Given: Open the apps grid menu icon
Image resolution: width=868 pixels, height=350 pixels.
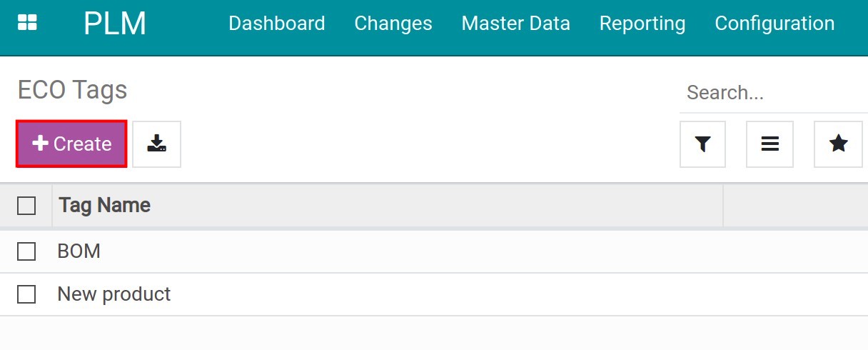Looking at the screenshot, I should 27,23.
